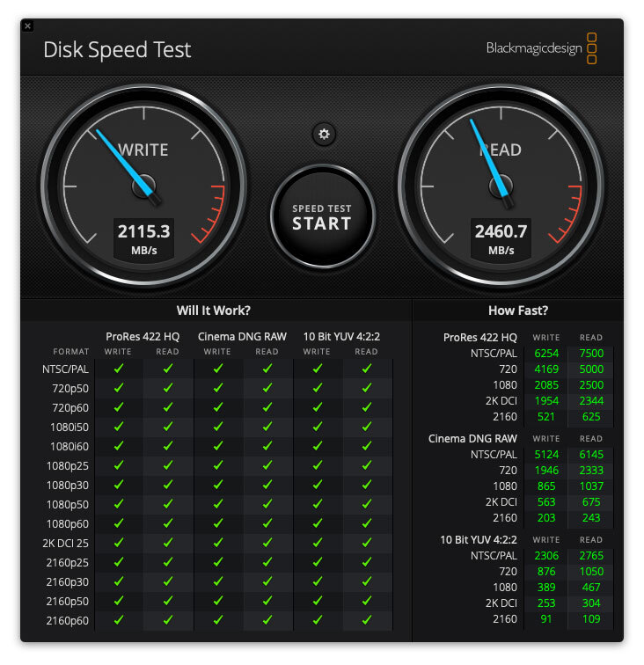Viewport: 644px width, 665px height.
Task: Select 10 Bit YUV NTSC/PAL read value 2765
Action: (x=591, y=556)
